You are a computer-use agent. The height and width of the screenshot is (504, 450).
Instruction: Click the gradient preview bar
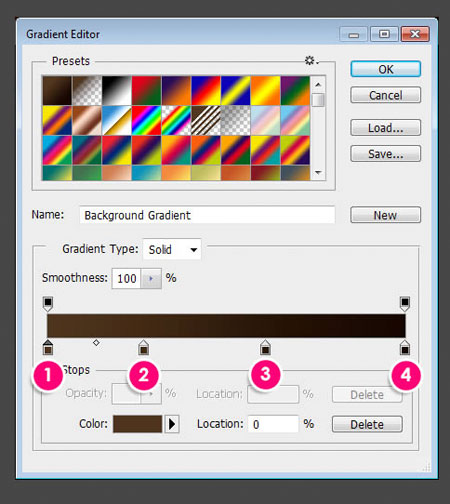(x=226, y=326)
